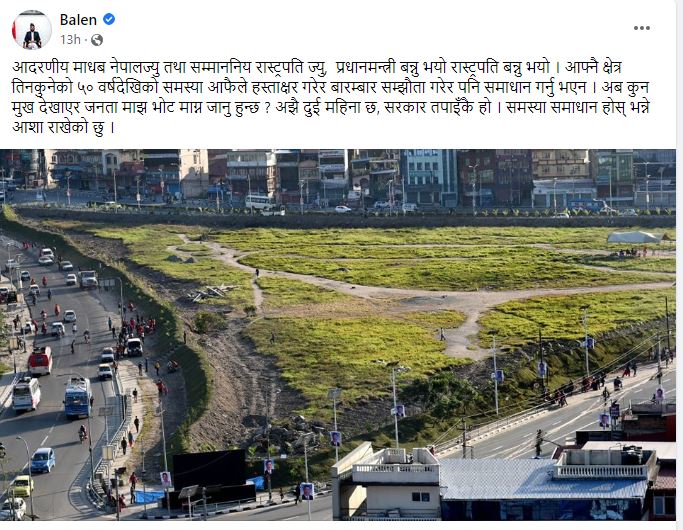Click the blue bus on the left road
Image resolution: width=683 pixels, height=530 pixels.
click(78, 397)
